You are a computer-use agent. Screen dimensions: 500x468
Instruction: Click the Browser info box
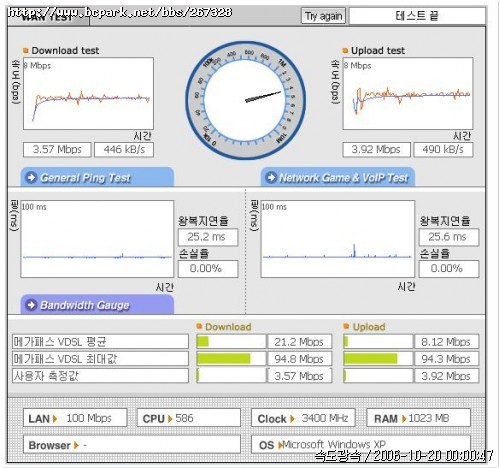132,444
